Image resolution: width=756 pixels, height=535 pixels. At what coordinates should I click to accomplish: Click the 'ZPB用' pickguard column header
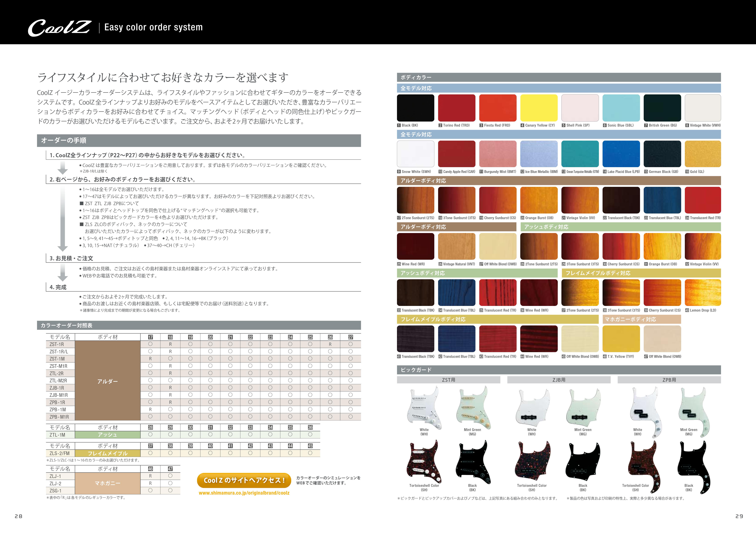[x=669, y=380]
